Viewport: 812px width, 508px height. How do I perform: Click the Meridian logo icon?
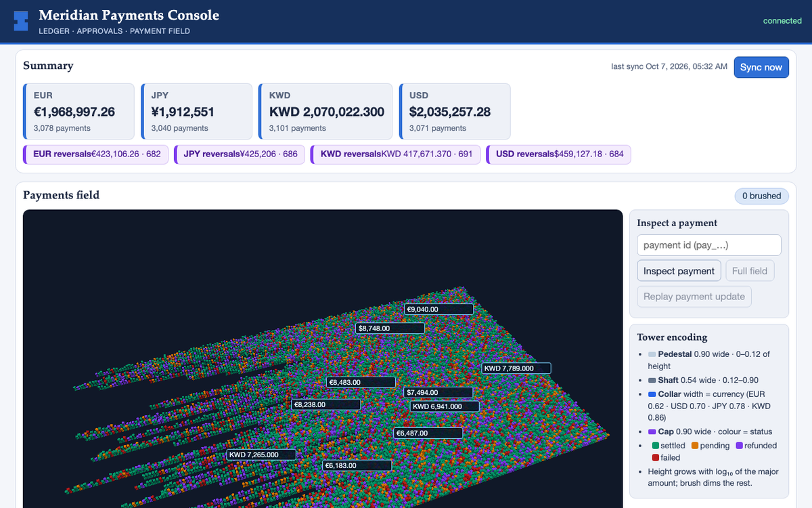tap(22, 21)
